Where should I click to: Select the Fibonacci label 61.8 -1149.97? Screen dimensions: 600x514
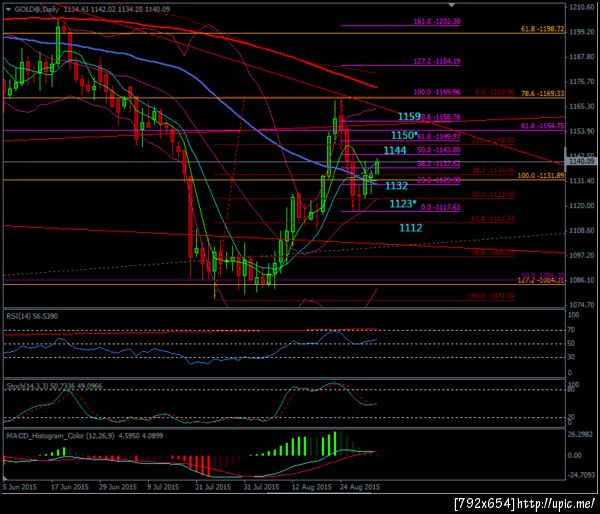439,136
